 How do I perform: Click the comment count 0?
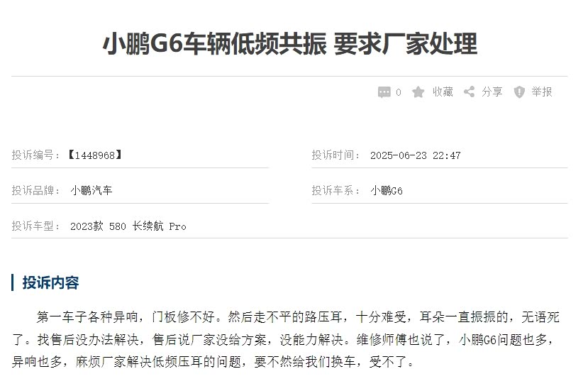click(x=398, y=92)
